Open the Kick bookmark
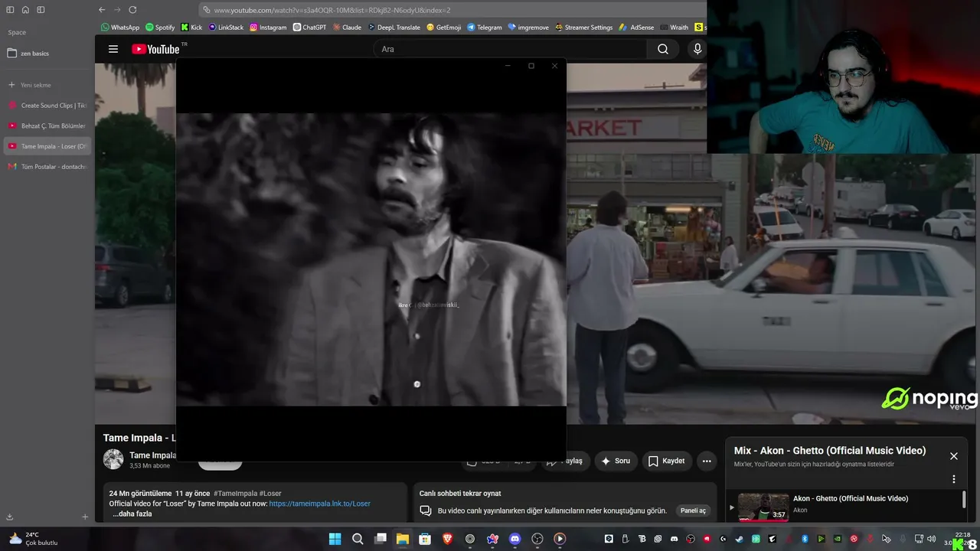Viewport: 980px width, 551px height. click(191, 28)
